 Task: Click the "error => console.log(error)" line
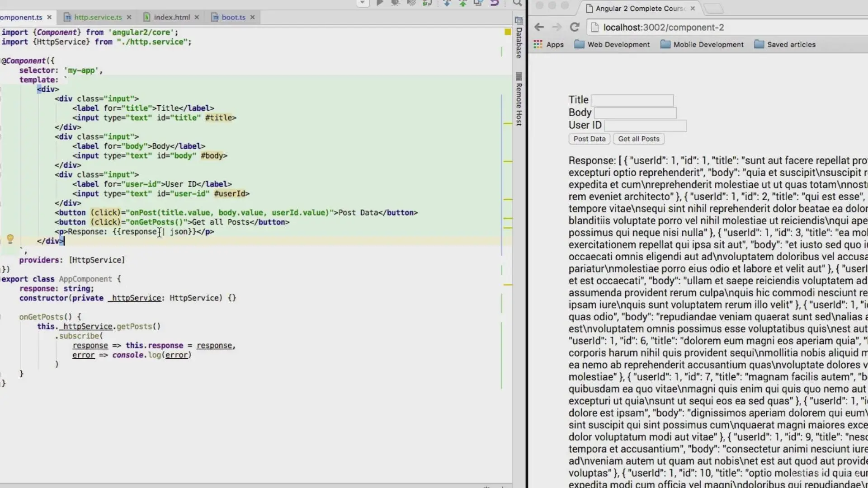tap(132, 355)
